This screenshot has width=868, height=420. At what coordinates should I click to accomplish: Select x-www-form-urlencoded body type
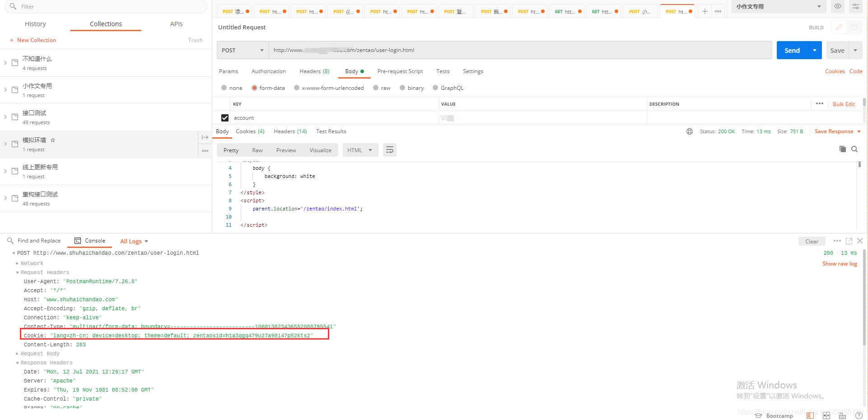click(297, 88)
